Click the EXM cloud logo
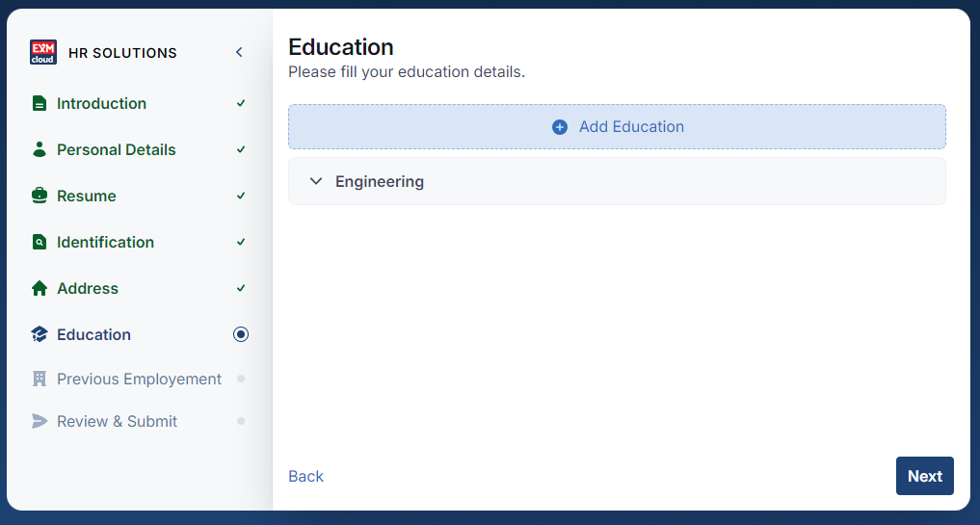Screen dimensions: 980x525 click(x=43, y=52)
